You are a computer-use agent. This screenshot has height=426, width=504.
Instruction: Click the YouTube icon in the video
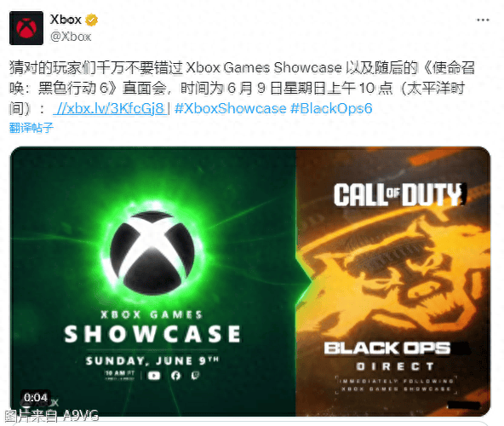coord(153,376)
